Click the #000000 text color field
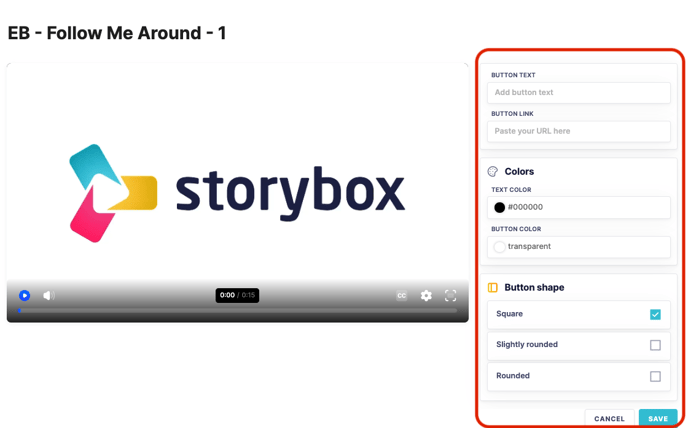This screenshot has width=688, height=428. [578, 208]
